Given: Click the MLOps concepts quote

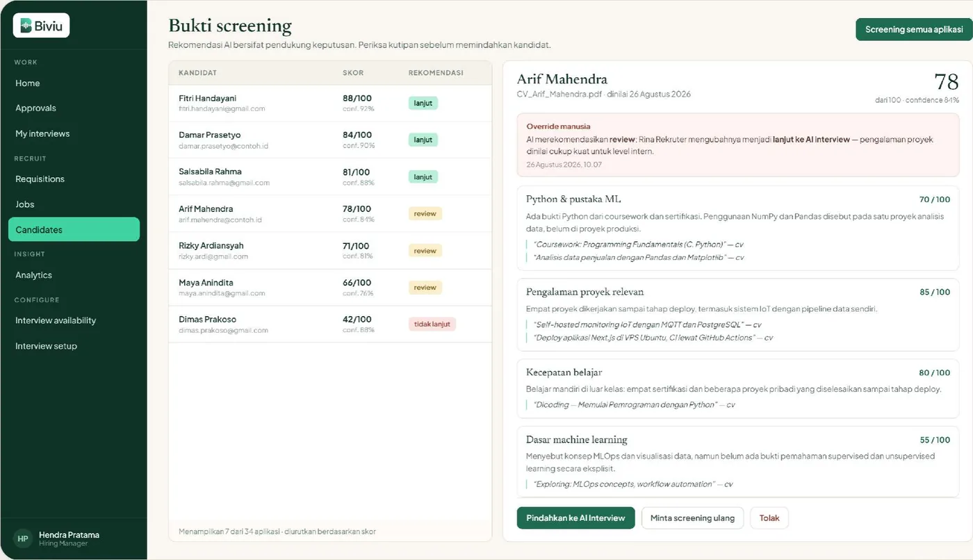Looking at the screenshot, I should (x=632, y=484).
